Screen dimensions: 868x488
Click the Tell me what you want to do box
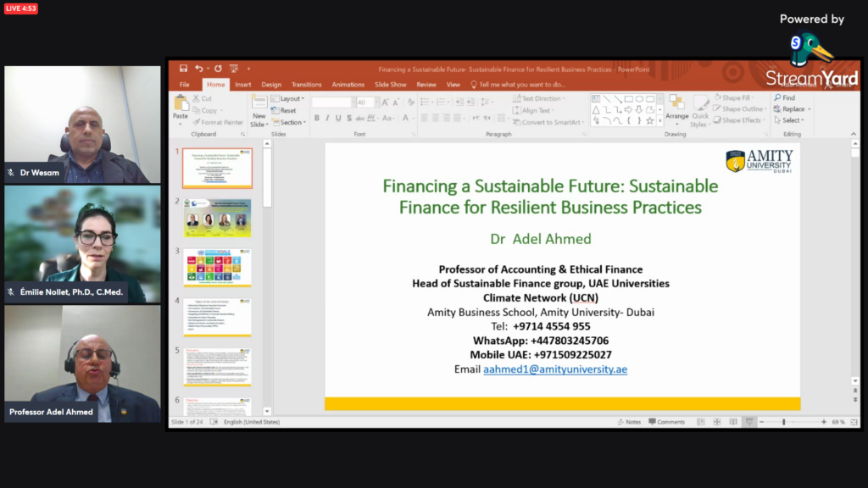pyautogui.click(x=518, y=85)
